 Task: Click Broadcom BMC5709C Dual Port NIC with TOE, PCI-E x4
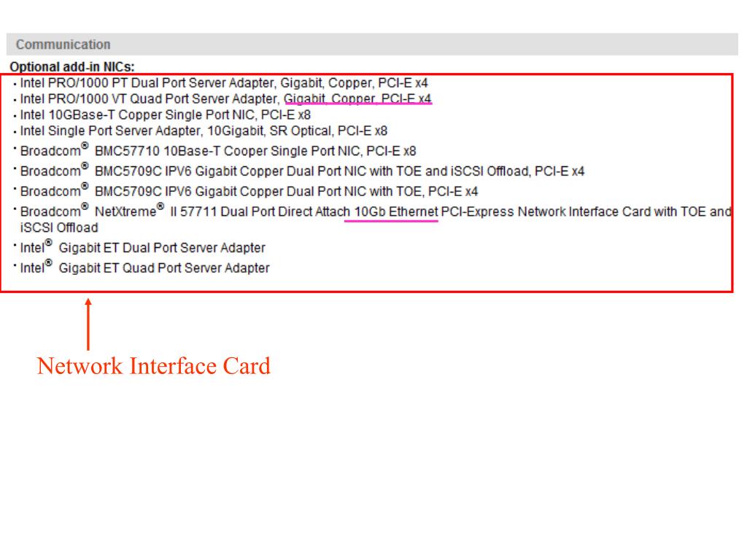tap(249, 190)
